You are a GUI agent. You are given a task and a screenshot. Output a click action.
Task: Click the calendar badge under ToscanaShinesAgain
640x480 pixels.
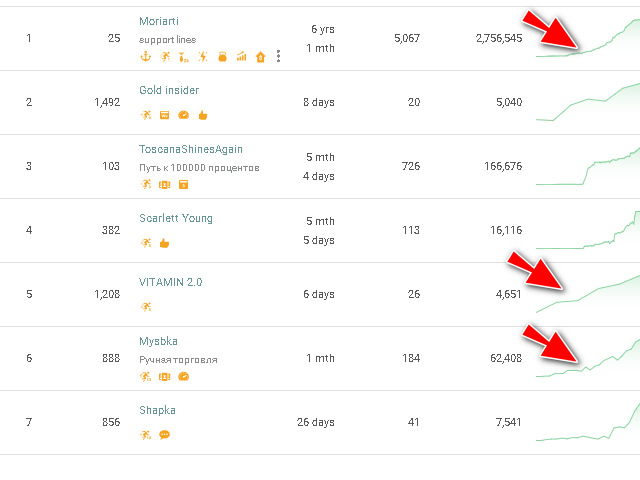click(184, 185)
